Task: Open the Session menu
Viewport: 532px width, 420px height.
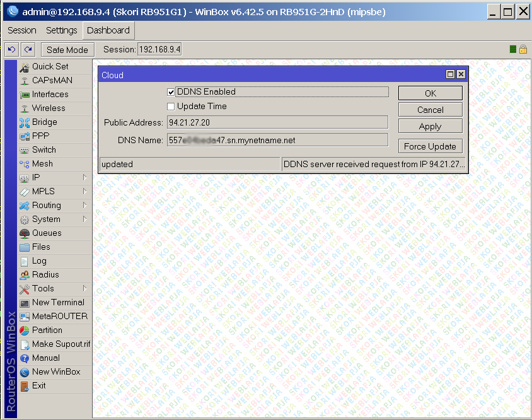Action: tap(22, 30)
